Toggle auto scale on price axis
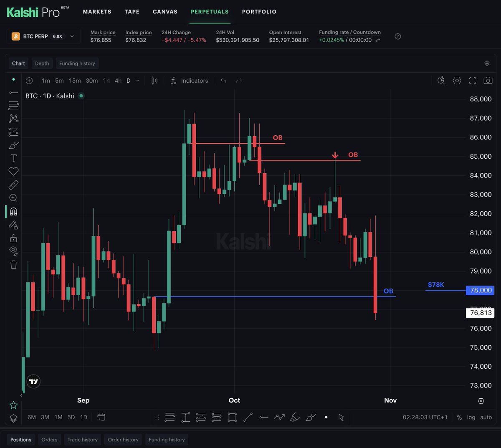The width and height of the screenshot is (501, 448). (x=486, y=417)
